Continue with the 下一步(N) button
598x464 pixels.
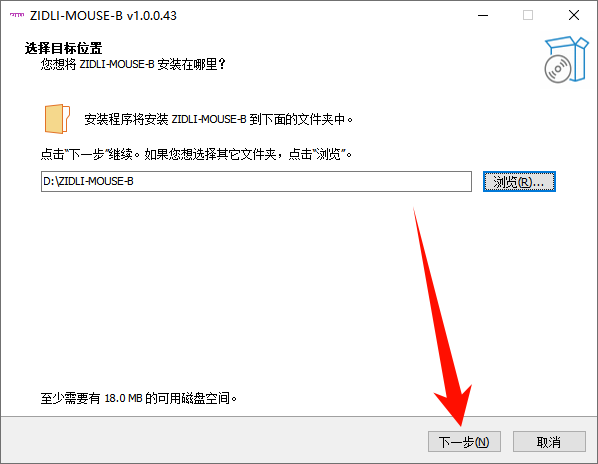(x=464, y=442)
